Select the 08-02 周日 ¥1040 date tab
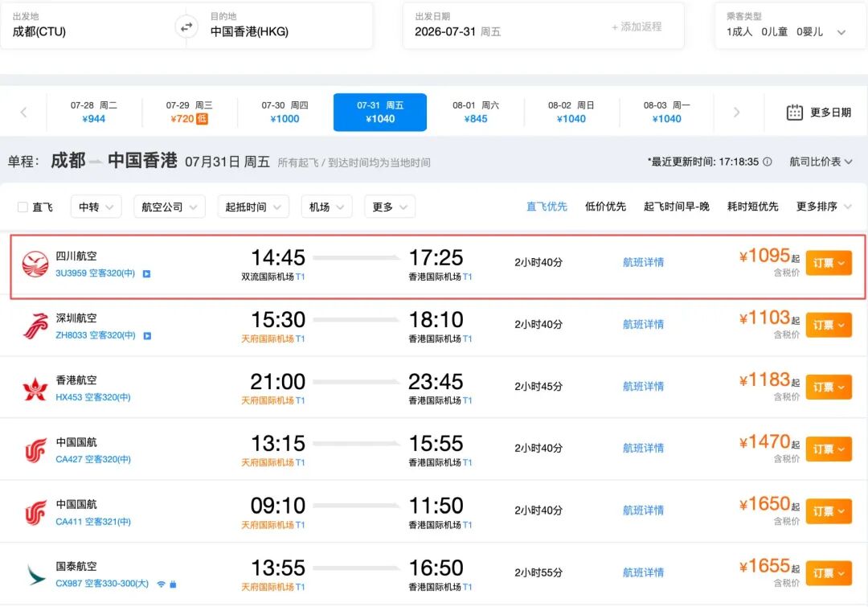868x607 pixels. pyautogui.click(x=571, y=112)
